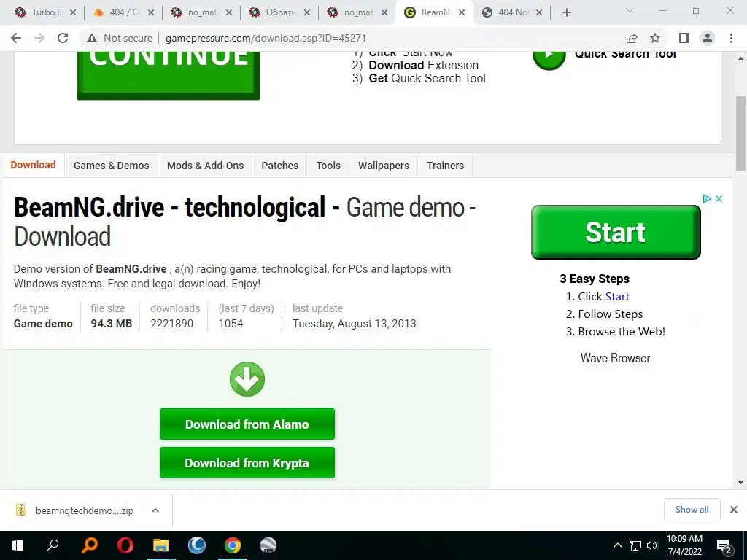The height and width of the screenshot is (560, 747).
Task: Open the tab search chevron
Action: (630, 10)
